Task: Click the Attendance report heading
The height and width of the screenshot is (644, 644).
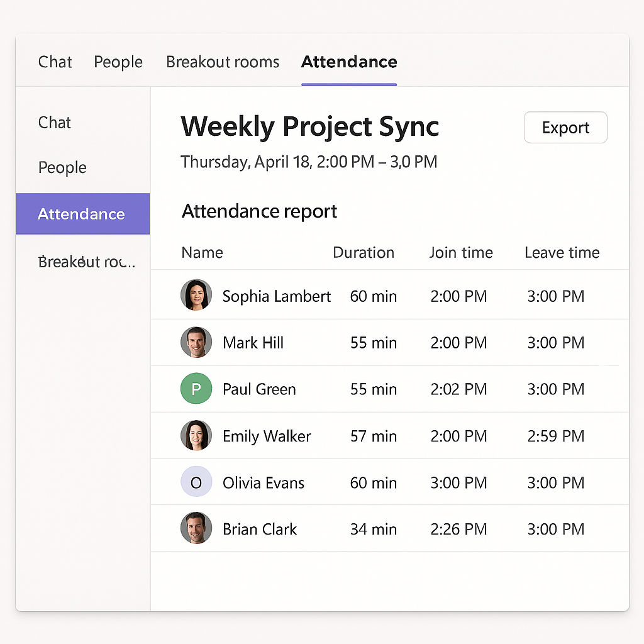Action: 259,211
